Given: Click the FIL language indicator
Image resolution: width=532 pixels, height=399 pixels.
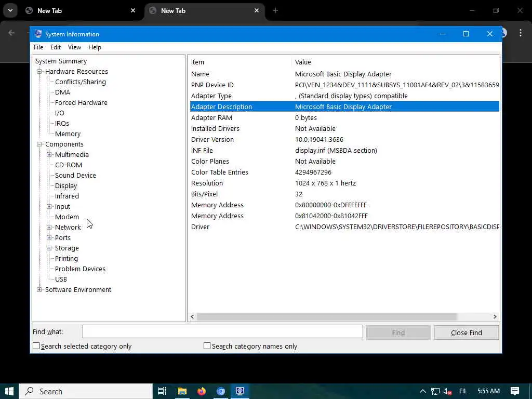Looking at the screenshot, I should tap(463, 391).
